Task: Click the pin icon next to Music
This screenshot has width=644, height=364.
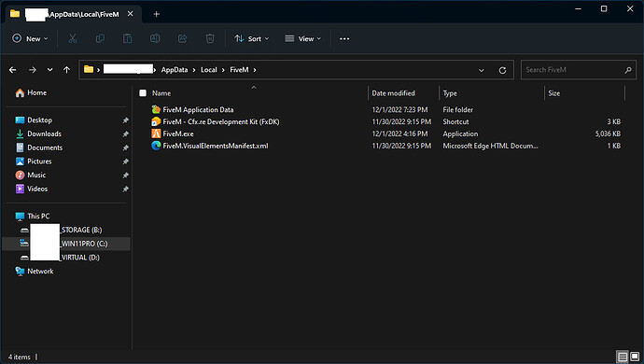Action: tap(126, 175)
